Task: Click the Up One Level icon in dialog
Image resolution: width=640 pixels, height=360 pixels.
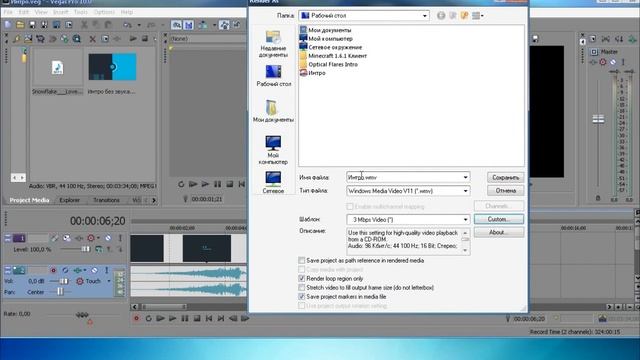Action: pos(453,16)
